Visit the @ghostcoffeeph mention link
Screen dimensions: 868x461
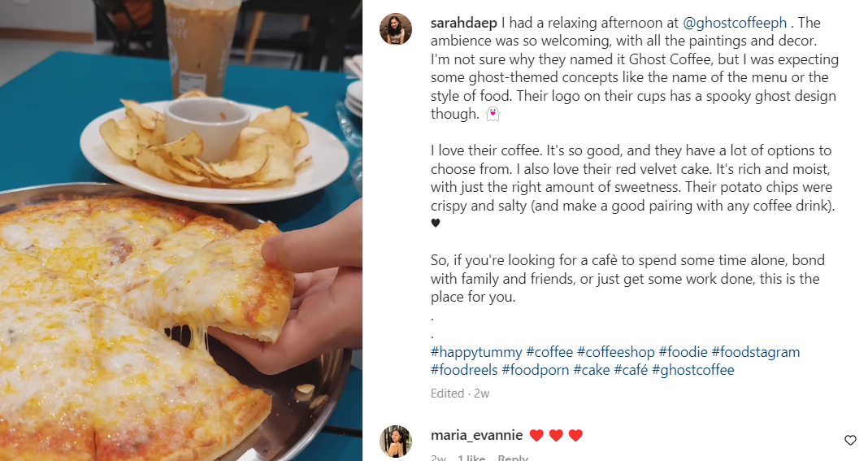pos(735,24)
